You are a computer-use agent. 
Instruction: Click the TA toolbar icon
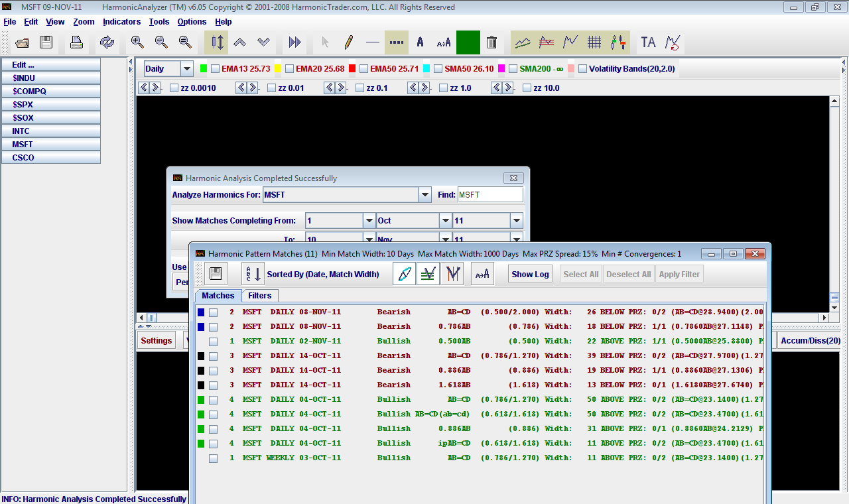648,42
